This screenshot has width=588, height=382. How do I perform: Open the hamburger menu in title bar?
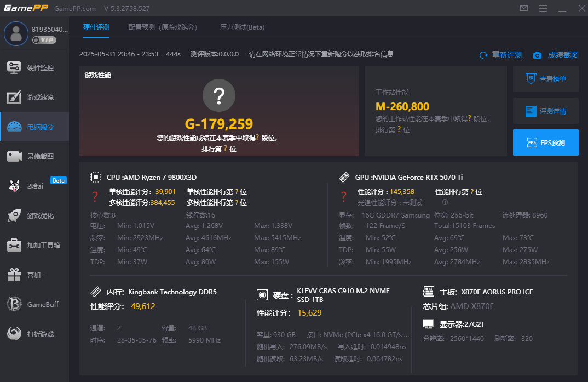point(543,8)
